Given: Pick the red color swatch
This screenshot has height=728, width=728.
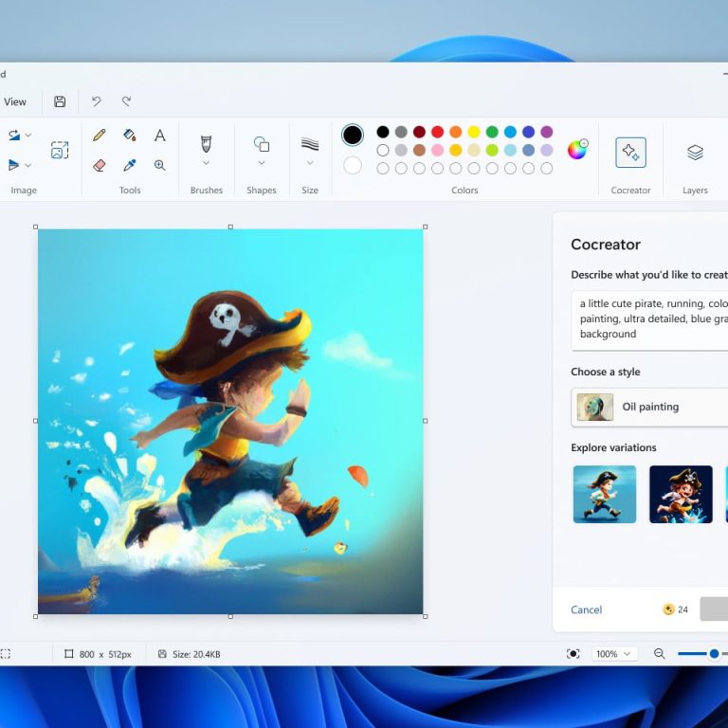Looking at the screenshot, I should coord(437,132).
